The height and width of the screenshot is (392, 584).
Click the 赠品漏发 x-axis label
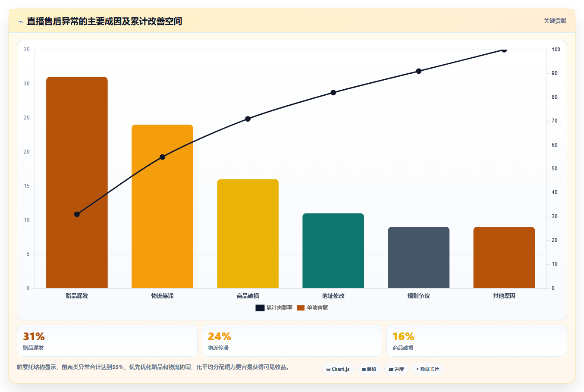click(x=77, y=296)
